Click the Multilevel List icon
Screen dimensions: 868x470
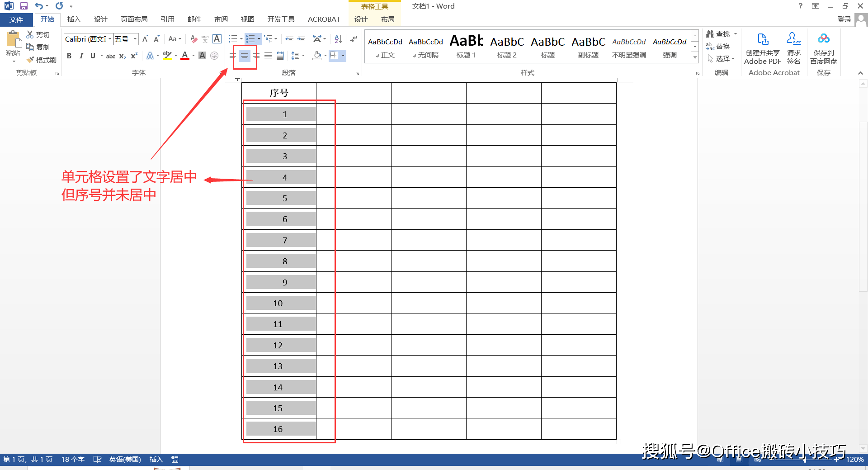(x=268, y=39)
